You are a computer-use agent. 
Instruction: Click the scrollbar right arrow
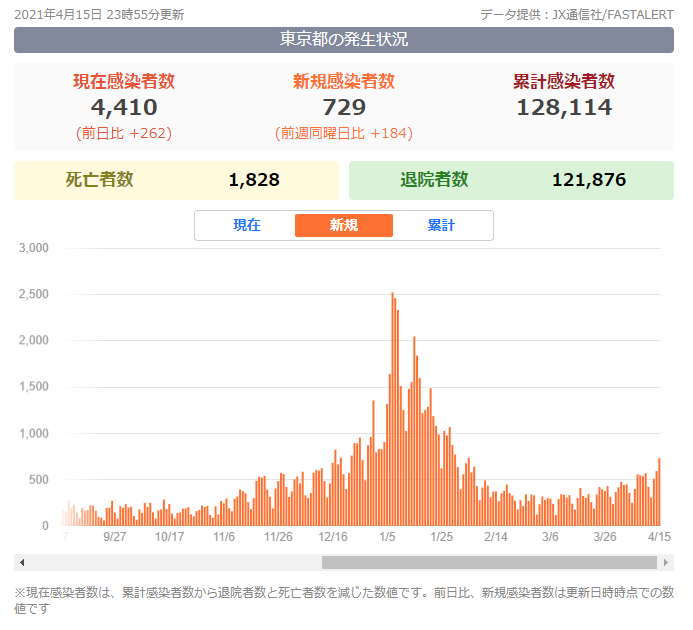[x=666, y=562]
